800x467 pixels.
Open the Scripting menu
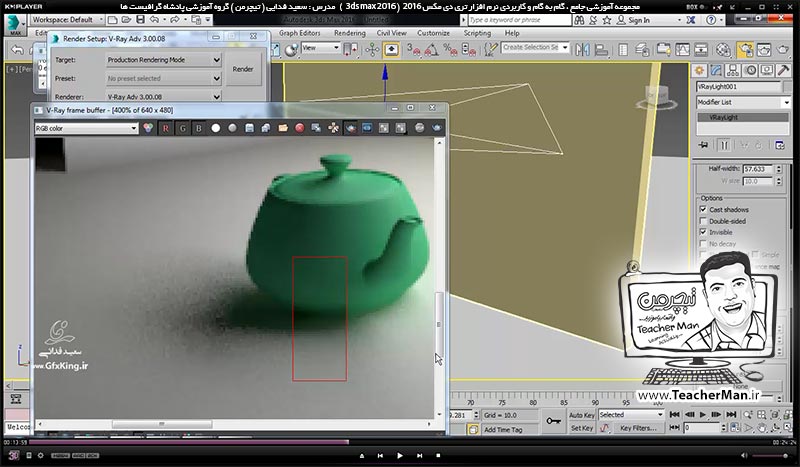pyautogui.click(x=477, y=33)
